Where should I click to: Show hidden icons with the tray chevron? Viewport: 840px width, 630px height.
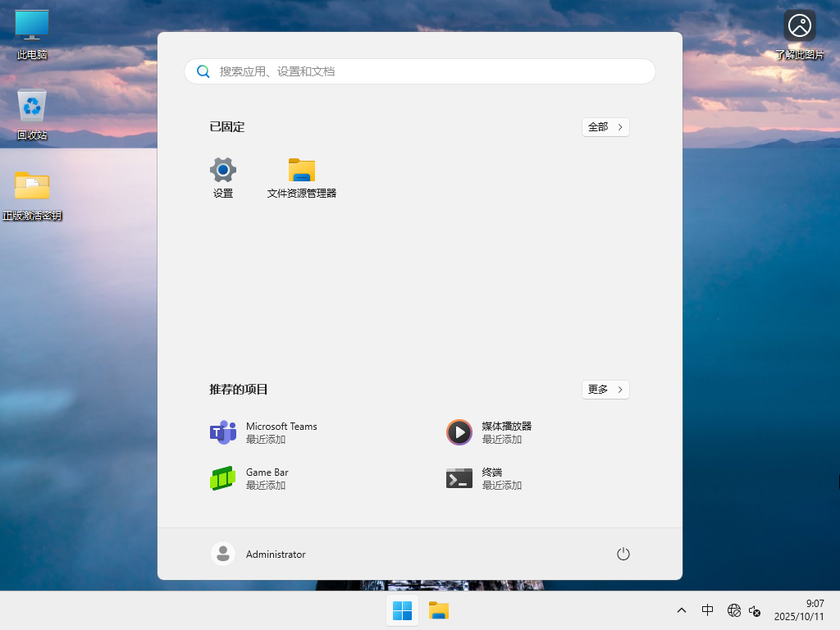click(681, 610)
